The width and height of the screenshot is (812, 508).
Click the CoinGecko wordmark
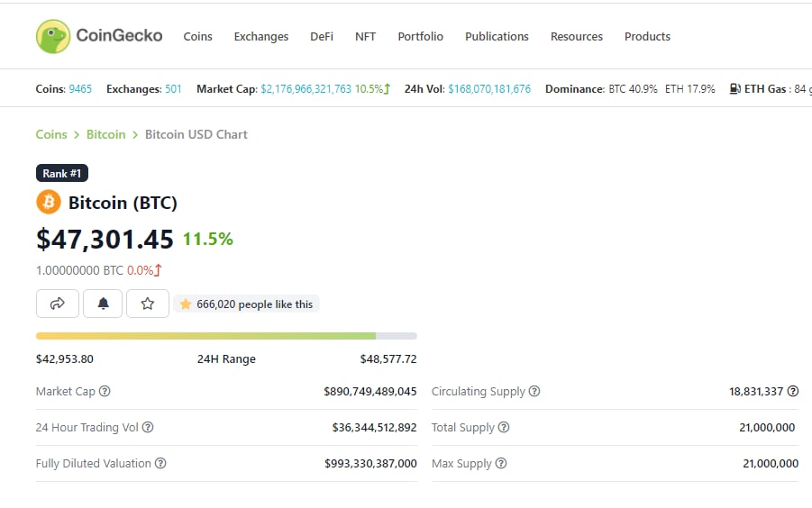point(119,36)
